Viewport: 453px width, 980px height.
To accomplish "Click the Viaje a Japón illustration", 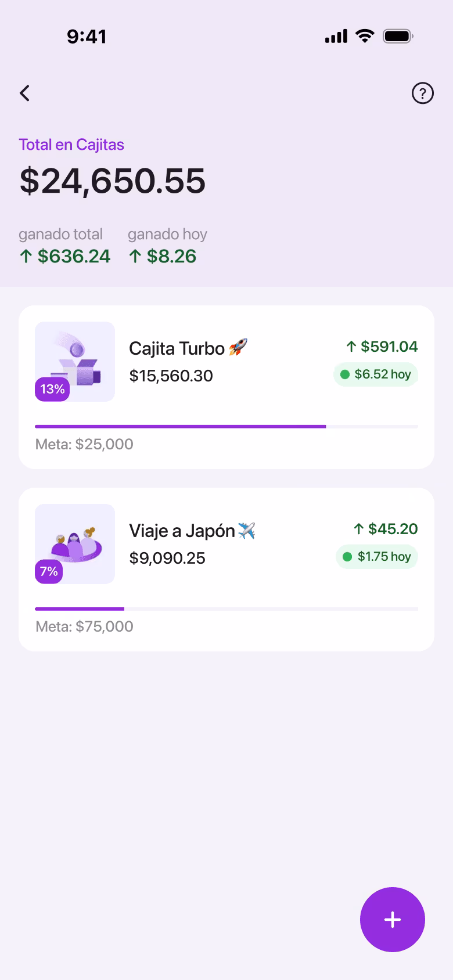I will pos(75,544).
